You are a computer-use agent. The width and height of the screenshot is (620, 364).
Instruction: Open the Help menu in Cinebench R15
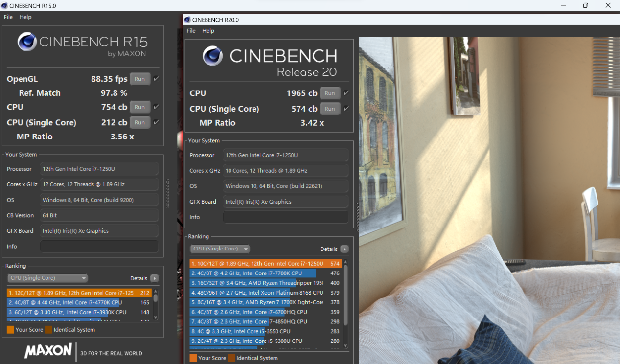[25, 17]
